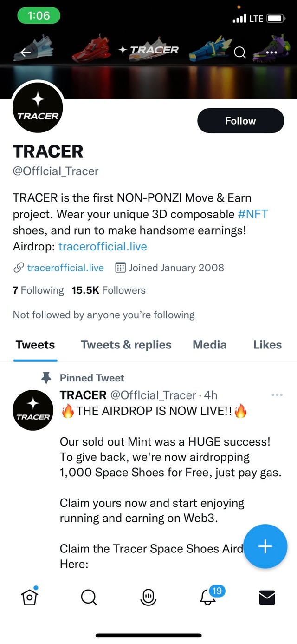
Task: Tap the compose new tweet button
Action: (x=265, y=546)
